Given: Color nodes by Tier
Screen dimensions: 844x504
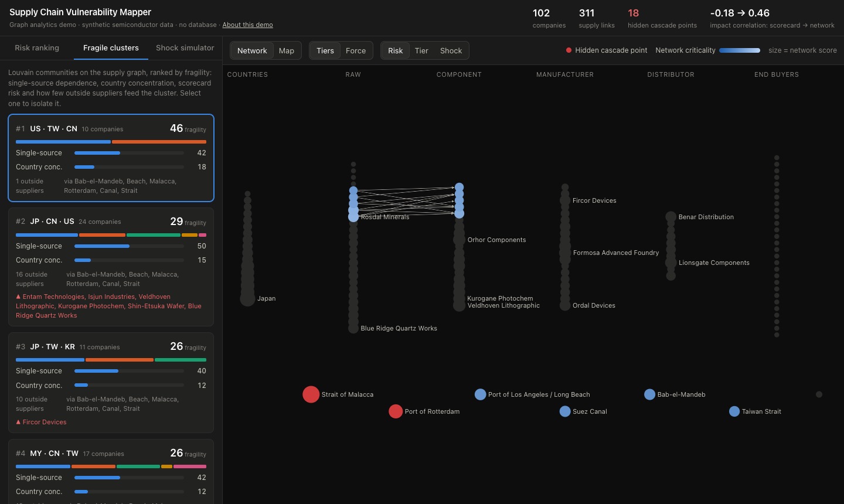Looking at the screenshot, I should tap(421, 50).
